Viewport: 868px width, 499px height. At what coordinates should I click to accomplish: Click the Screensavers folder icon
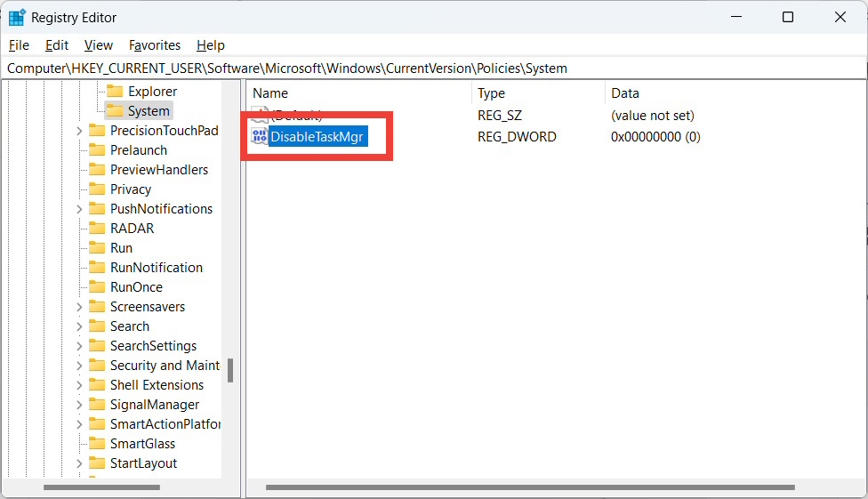[97, 306]
